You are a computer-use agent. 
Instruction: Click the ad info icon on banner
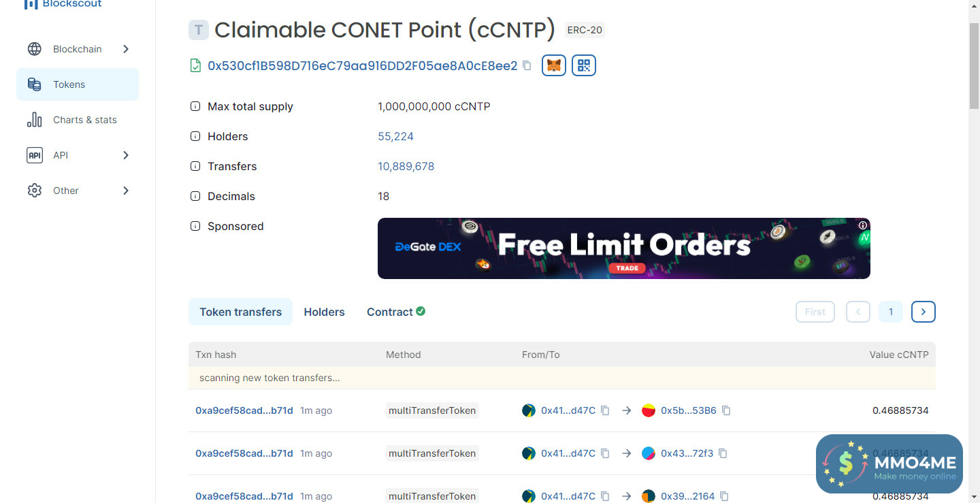tap(863, 225)
